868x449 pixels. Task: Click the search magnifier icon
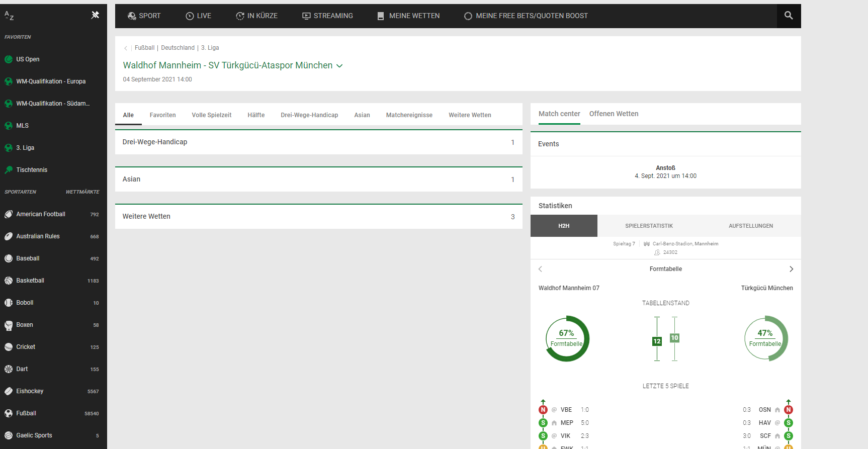click(789, 16)
